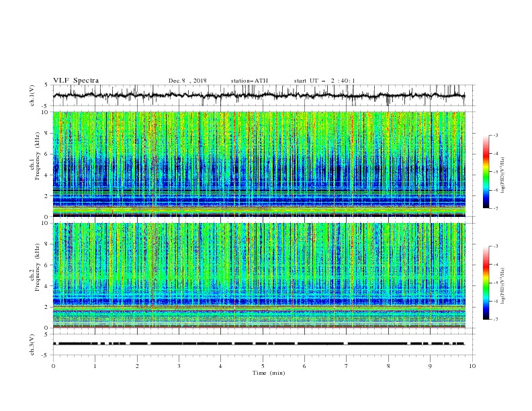
Task: Click time axis tick label "2"
Action: coord(137,366)
